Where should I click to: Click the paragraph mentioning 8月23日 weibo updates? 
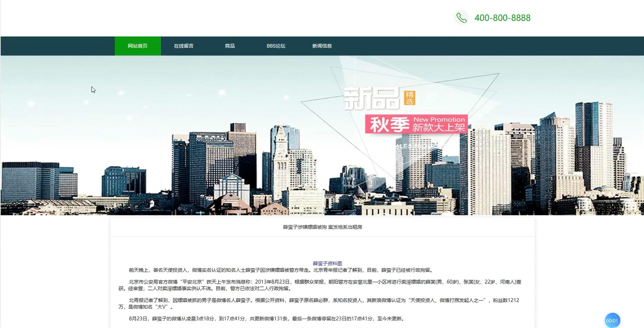point(267,319)
